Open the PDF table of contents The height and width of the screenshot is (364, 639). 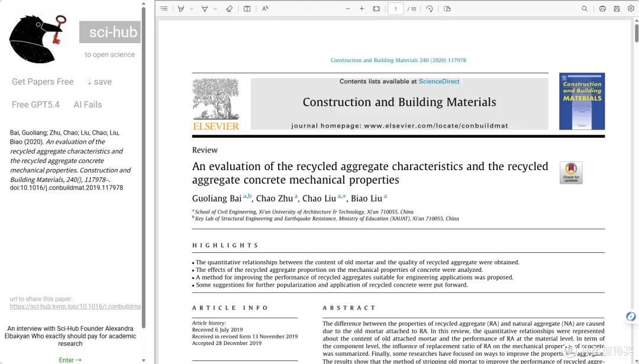(x=164, y=8)
